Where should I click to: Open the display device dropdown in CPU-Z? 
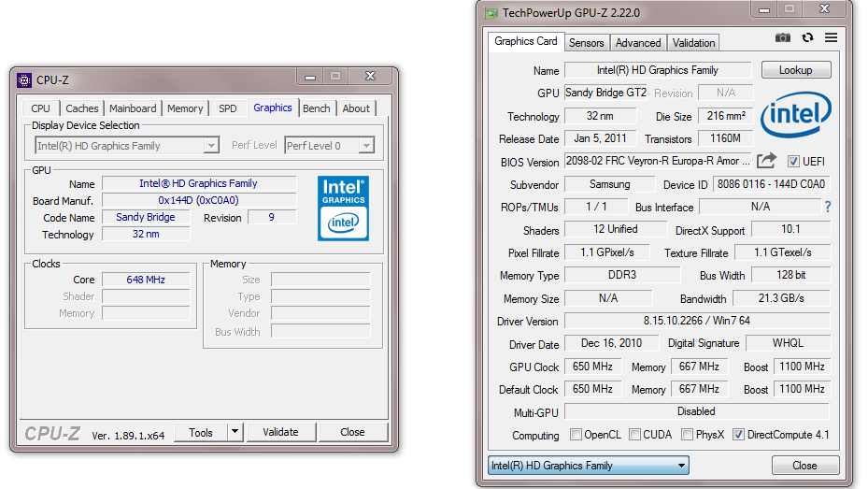coord(211,146)
